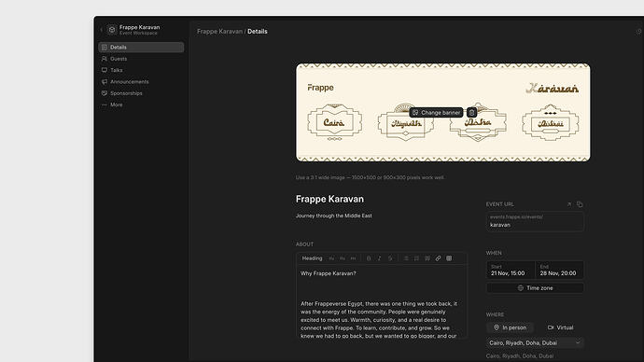Open the Guests section in sidebar
Viewport: 644px width, 362px height.
pyautogui.click(x=141, y=59)
